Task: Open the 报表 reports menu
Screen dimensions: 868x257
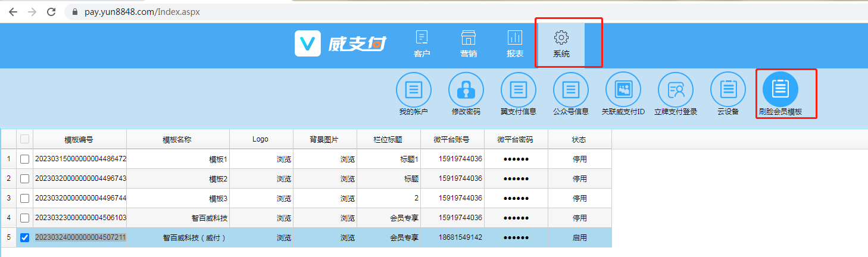Action: coord(514,44)
